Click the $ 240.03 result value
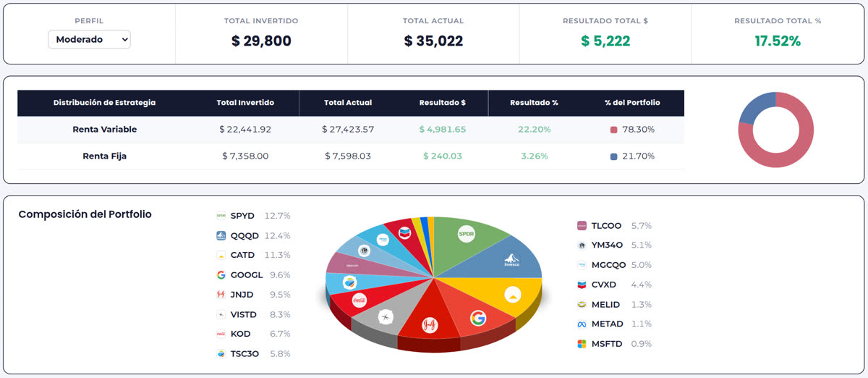The image size is (868, 378). (x=443, y=156)
